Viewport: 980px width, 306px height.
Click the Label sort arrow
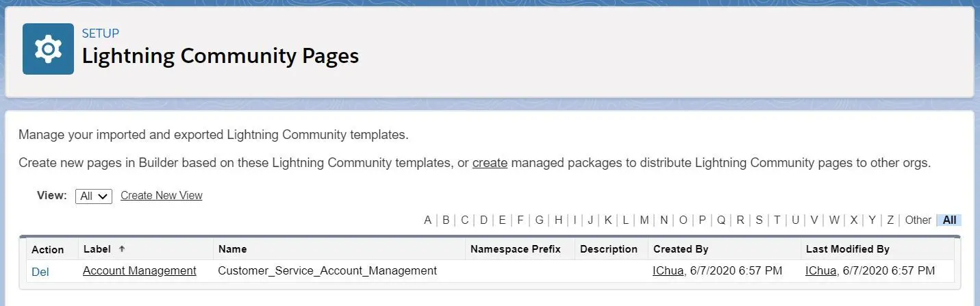123,249
